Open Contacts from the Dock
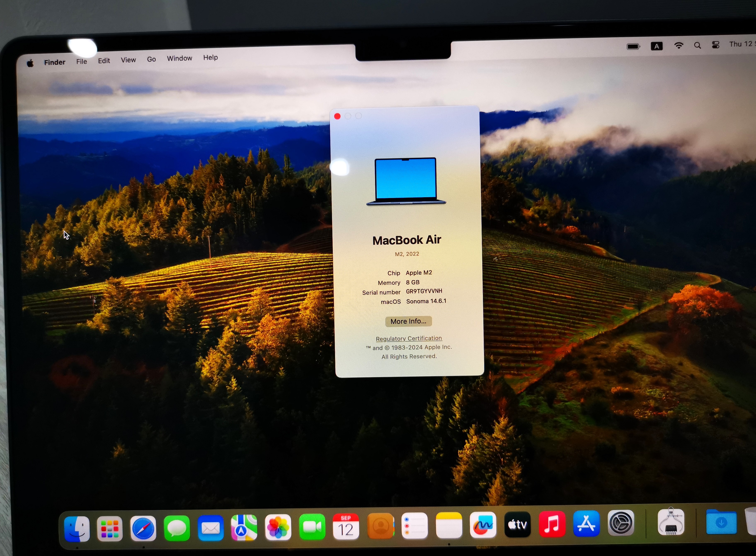This screenshot has height=556, width=756. [x=380, y=526]
